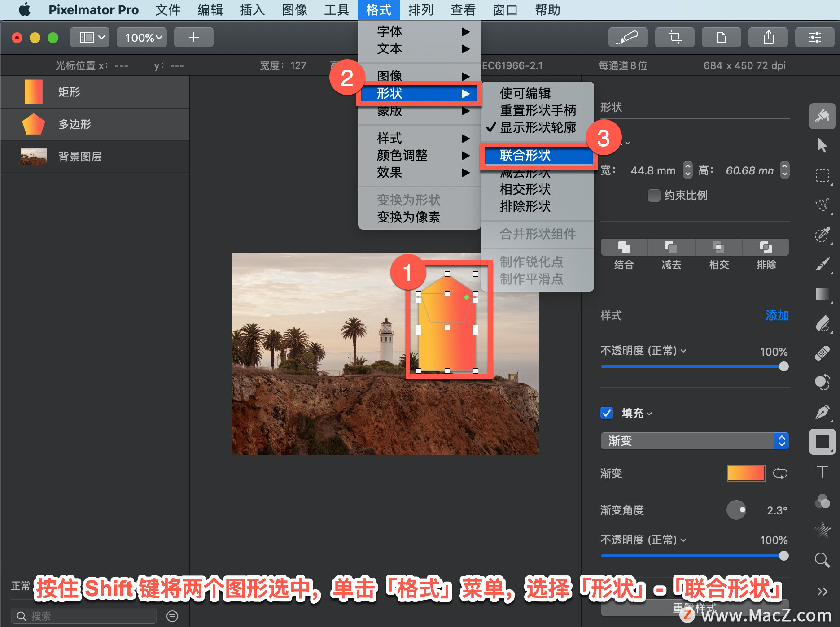Click the Share export icon
This screenshot has height=627, width=840.
pos(768,37)
